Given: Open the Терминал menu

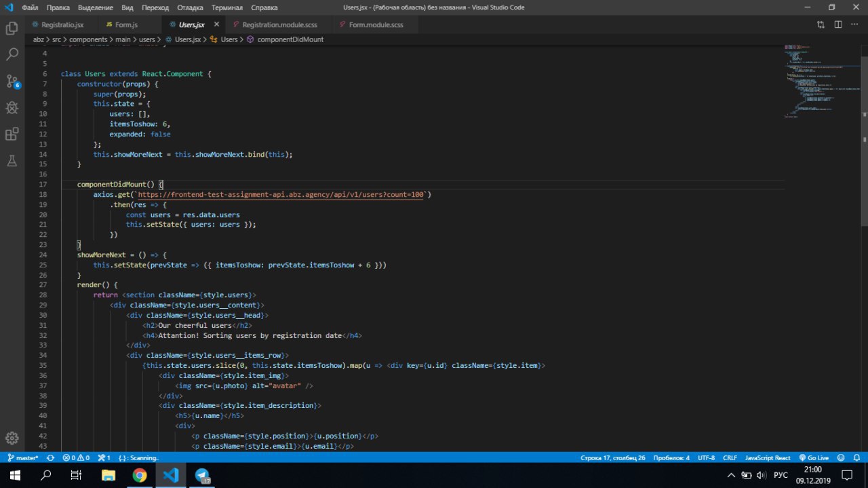Looking at the screenshot, I should [226, 7].
